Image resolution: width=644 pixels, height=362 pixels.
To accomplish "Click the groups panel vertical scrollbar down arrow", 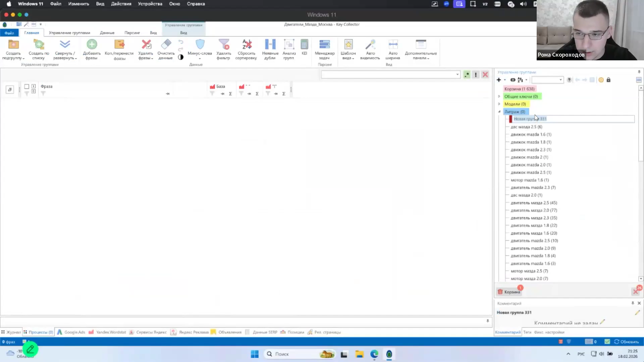I will coord(641,279).
